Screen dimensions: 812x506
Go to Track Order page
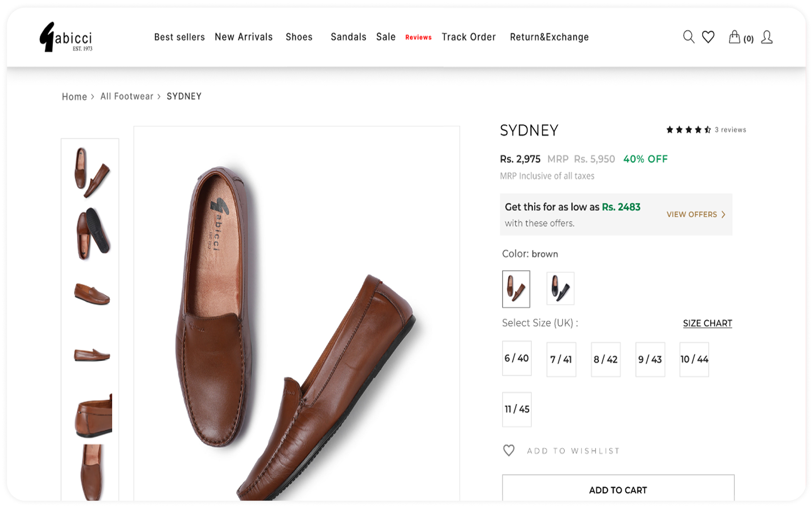469,37
